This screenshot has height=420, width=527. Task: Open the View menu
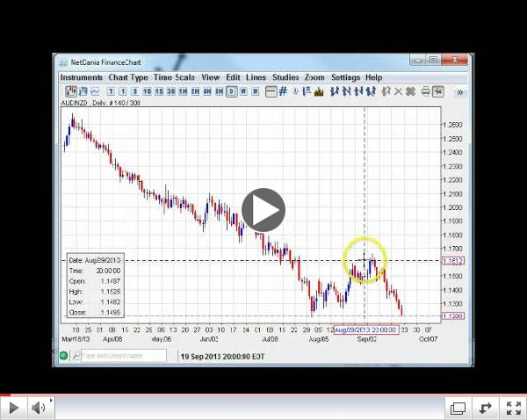click(x=211, y=77)
